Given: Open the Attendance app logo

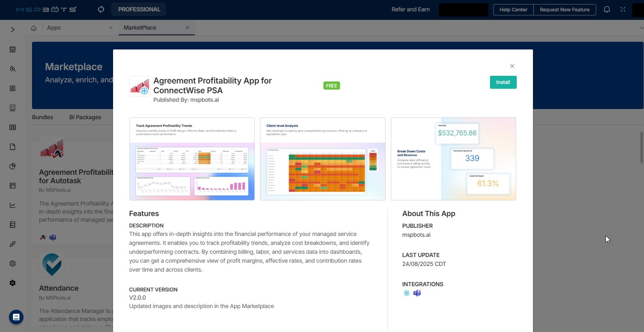Looking at the screenshot, I should 52,264.
